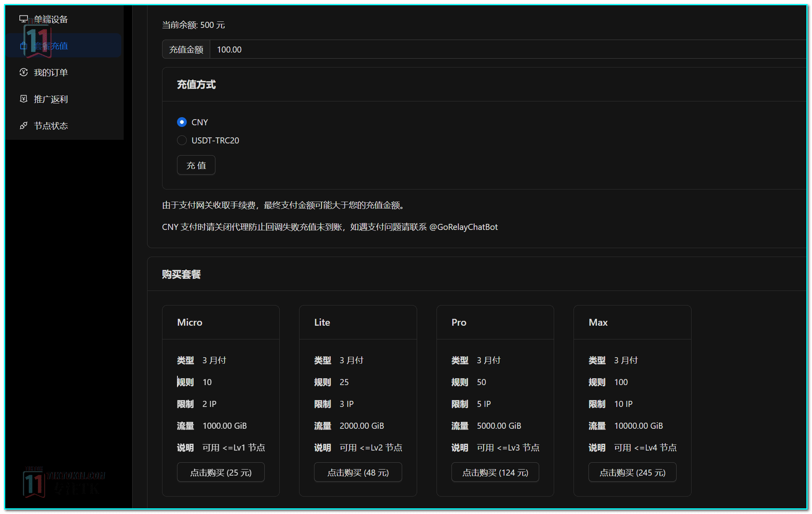Click the 3 IP limit in Lite
The image size is (812, 514).
tap(347, 404)
